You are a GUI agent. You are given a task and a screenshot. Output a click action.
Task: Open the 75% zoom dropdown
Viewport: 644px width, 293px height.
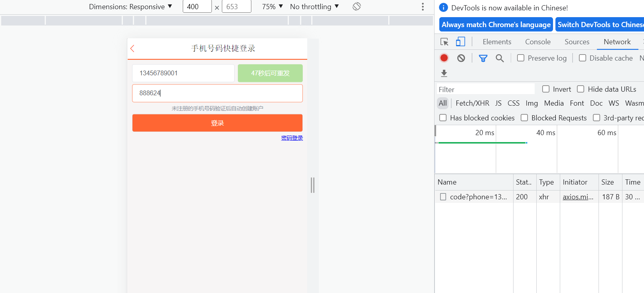point(273,7)
